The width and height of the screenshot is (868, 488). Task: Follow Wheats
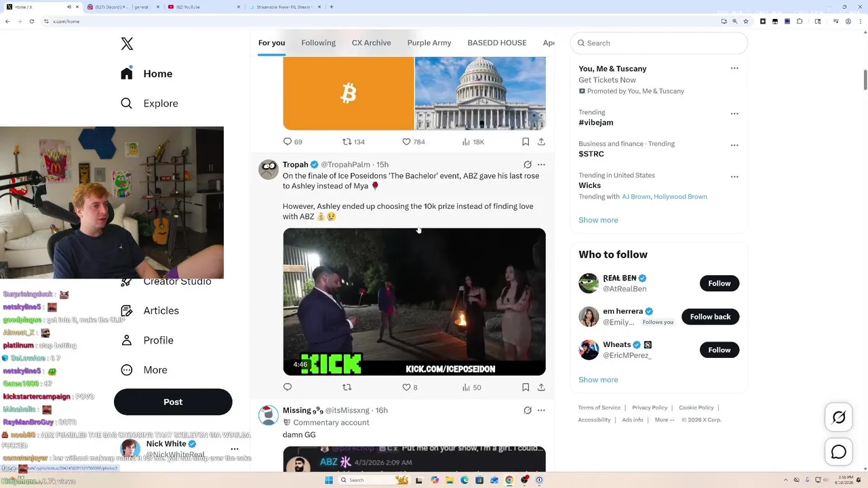[x=719, y=350]
